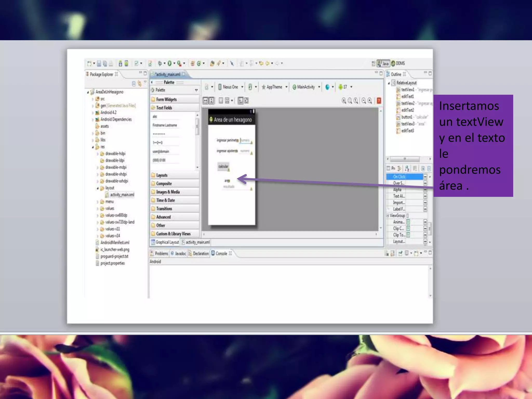The image size is (532, 399).
Task: Toggle the Clip C... property checkbox
Action: 408,228
